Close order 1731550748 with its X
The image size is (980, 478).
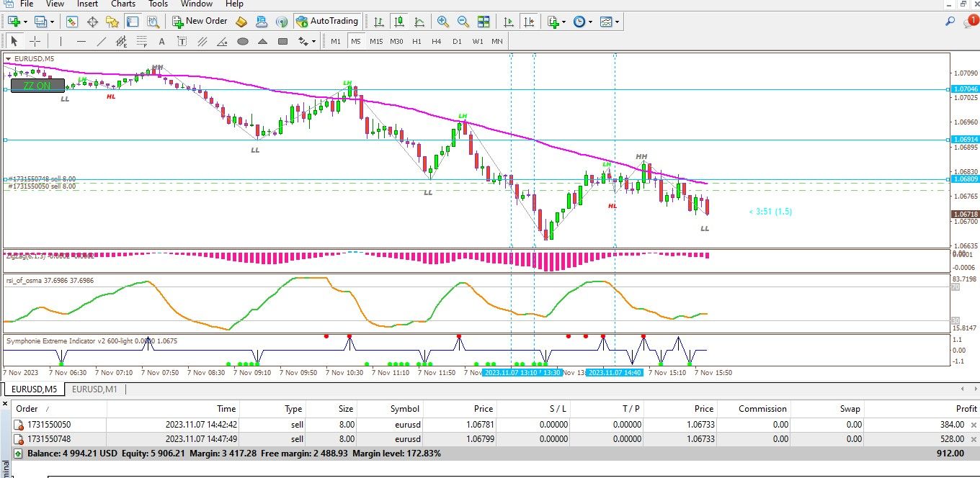974,438
